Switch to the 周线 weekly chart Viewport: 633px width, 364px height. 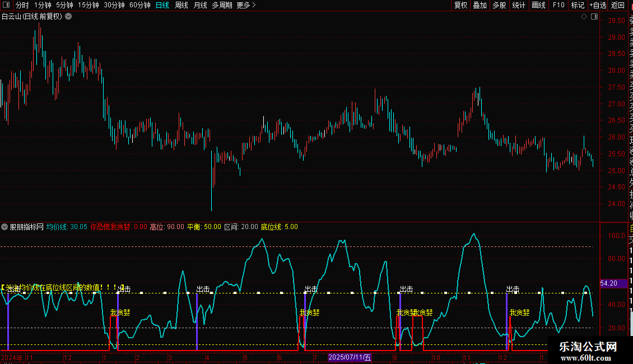coord(181,5)
